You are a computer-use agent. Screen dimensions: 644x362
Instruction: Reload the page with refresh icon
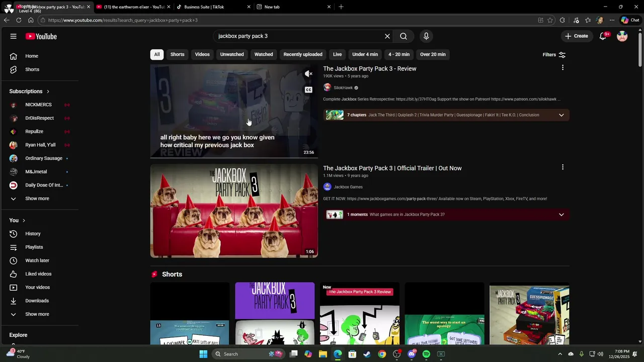19,20
